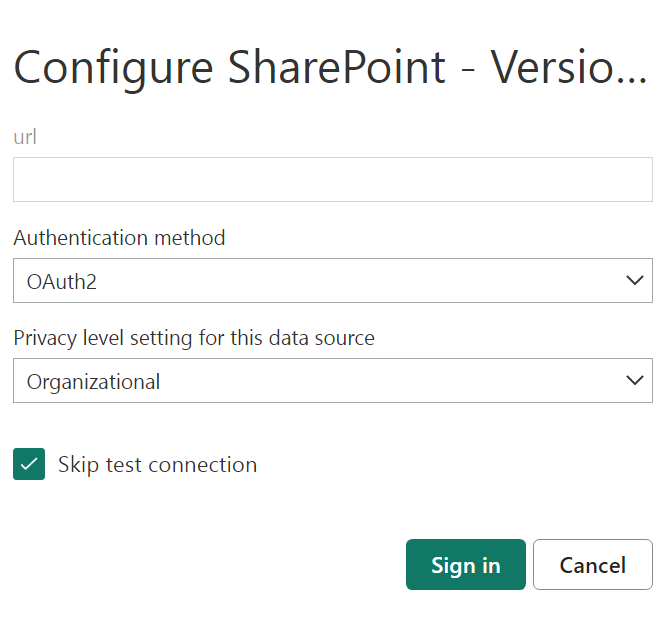658x617 pixels.
Task: Click the 'url' field label
Action: tap(25, 137)
